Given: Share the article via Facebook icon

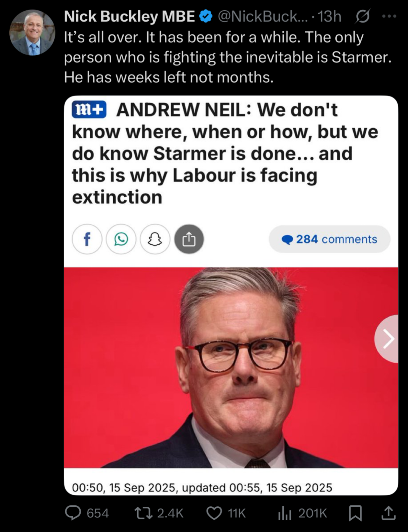Looking at the screenshot, I should click(x=87, y=239).
